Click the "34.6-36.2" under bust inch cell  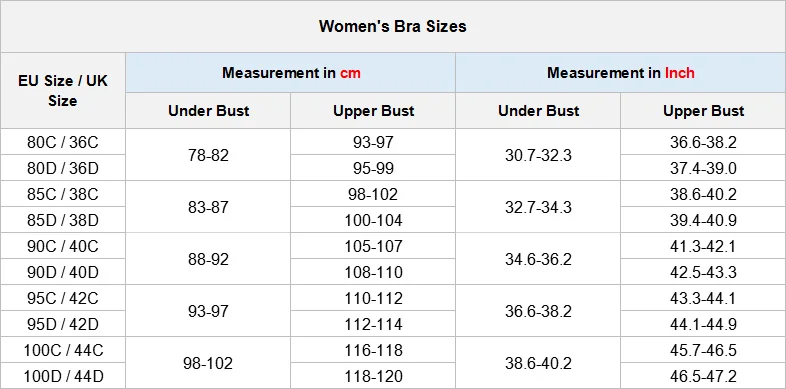click(x=538, y=260)
